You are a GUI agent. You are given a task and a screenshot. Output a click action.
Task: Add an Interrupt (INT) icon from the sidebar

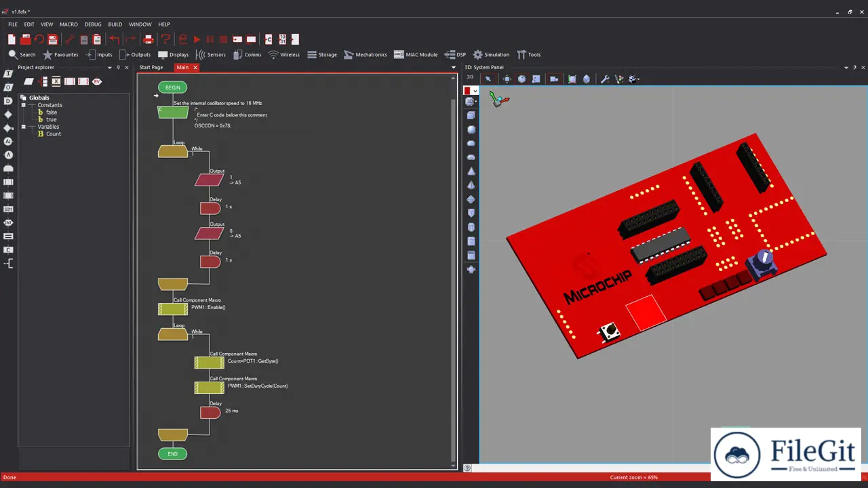(x=8, y=223)
